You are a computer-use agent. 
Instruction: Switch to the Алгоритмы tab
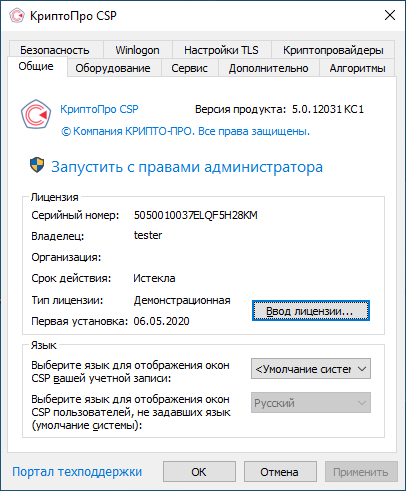(x=357, y=68)
